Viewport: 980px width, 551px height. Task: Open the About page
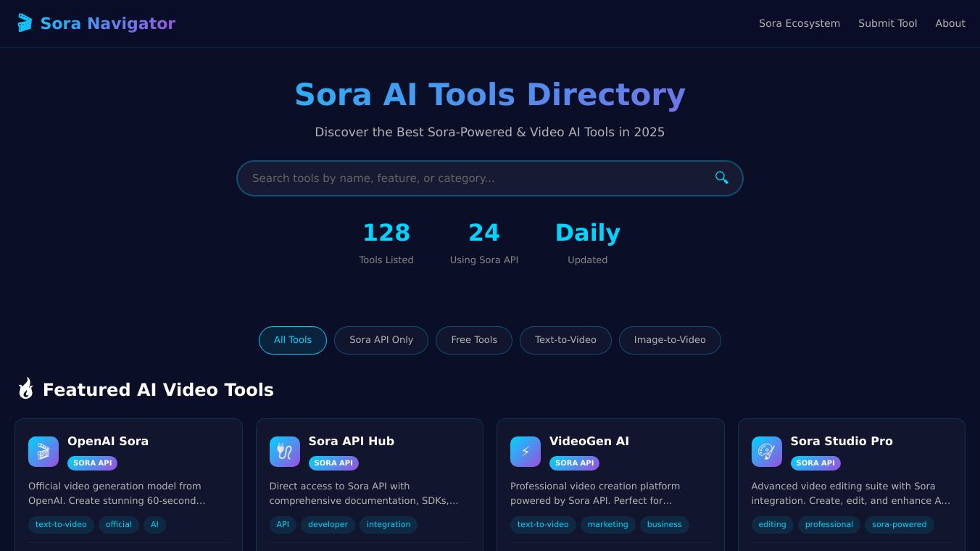tap(950, 23)
